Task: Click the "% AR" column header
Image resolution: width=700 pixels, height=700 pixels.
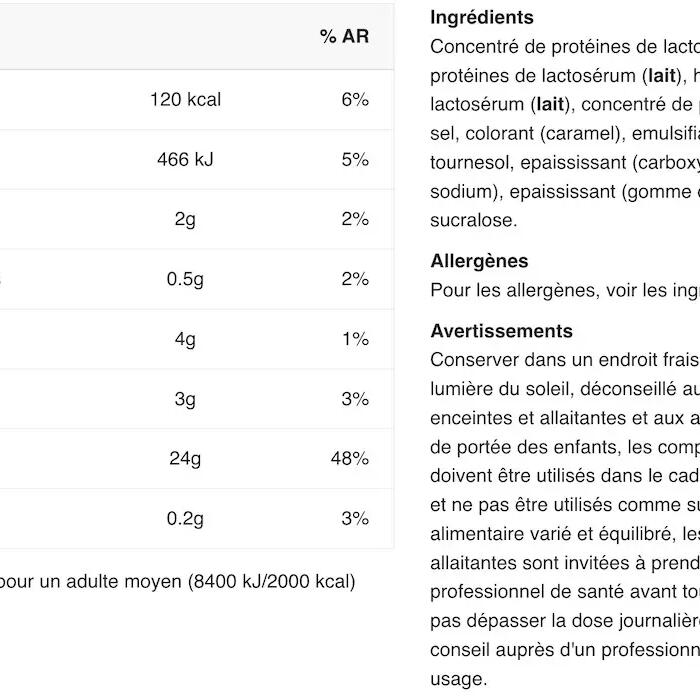Action: [x=344, y=37]
